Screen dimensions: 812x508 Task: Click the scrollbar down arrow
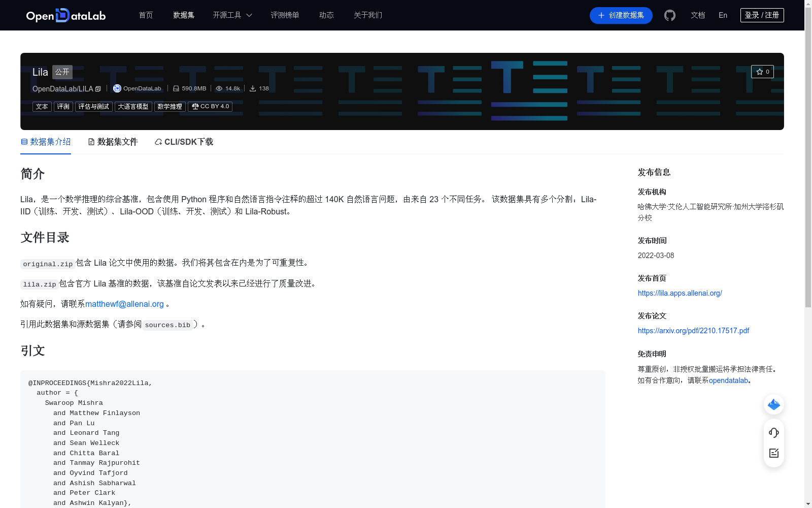click(x=808, y=504)
